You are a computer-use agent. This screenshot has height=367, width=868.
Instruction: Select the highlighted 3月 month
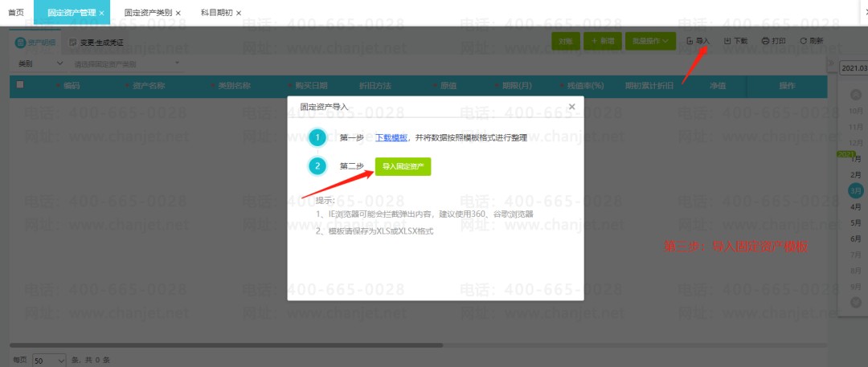coord(856,190)
